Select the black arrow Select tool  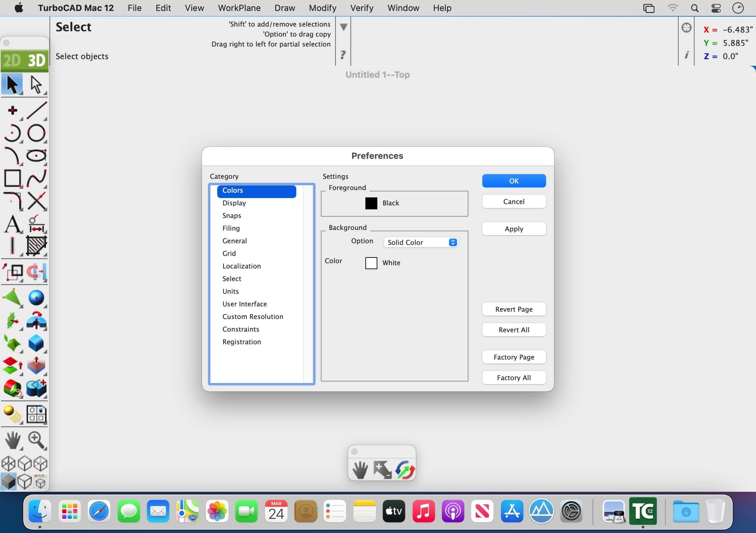12,85
